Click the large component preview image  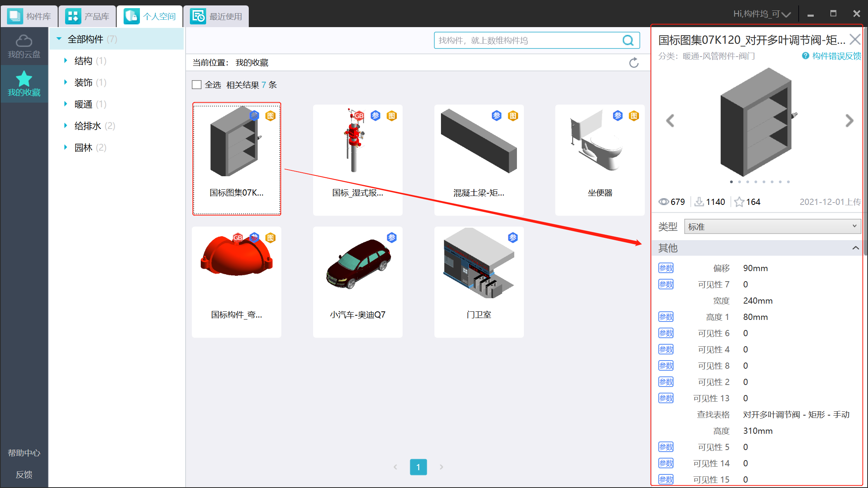pos(759,122)
